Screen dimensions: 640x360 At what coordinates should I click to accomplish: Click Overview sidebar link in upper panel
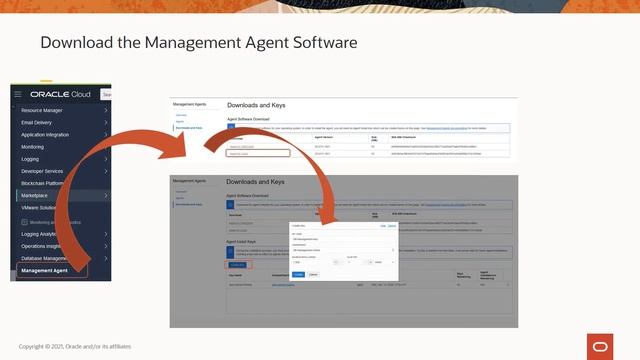[x=181, y=115]
